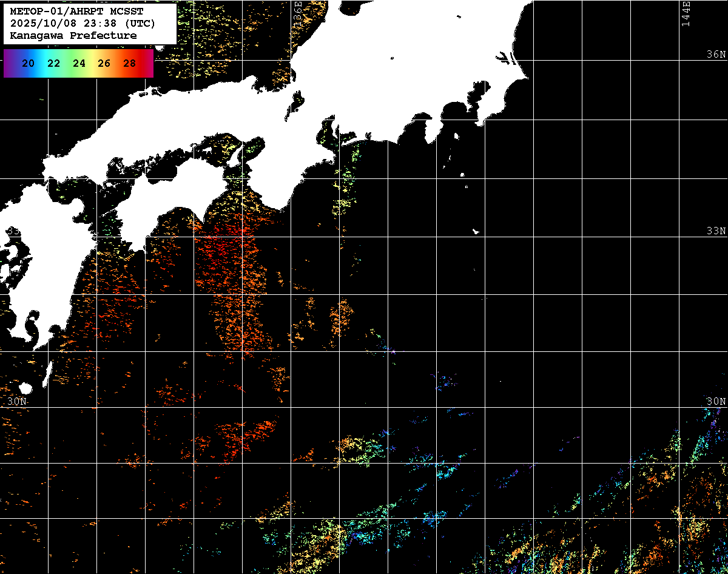728x574 pixels.
Task: Click the small white island near 33N line
Action: tap(476, 231)
